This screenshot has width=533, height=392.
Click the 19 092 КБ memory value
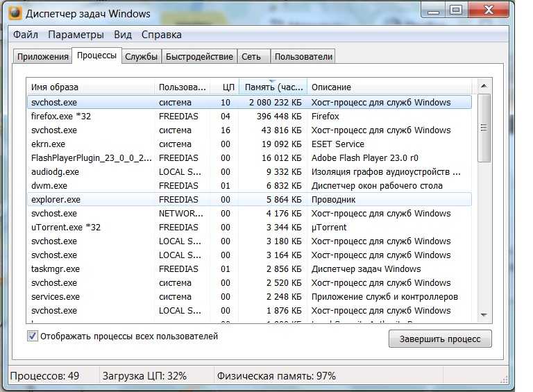point(282,144)
